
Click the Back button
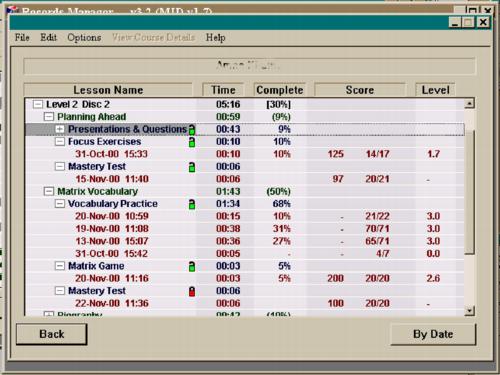point(52,334)
